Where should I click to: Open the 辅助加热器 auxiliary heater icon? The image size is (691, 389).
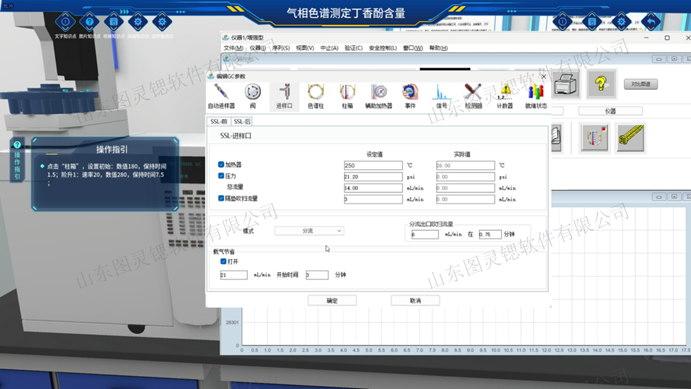(379, 96)
